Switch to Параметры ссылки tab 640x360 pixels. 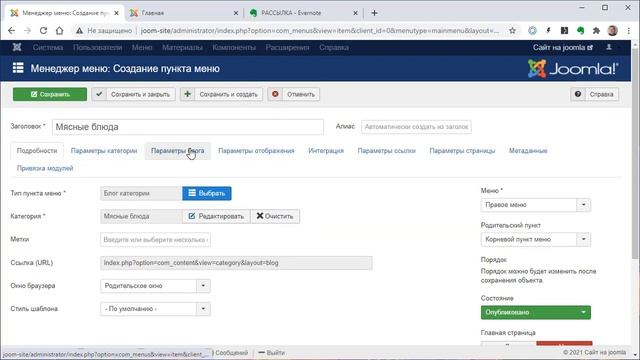coord(387,151)
